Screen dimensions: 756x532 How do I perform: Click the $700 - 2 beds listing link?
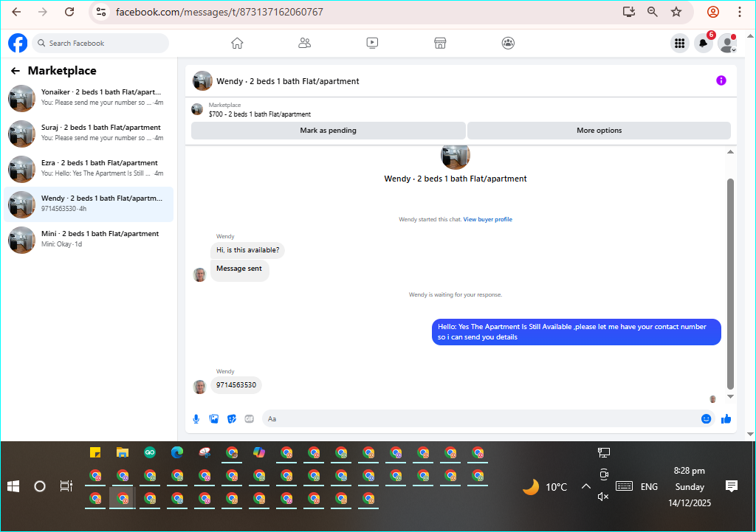pos(260,114)
